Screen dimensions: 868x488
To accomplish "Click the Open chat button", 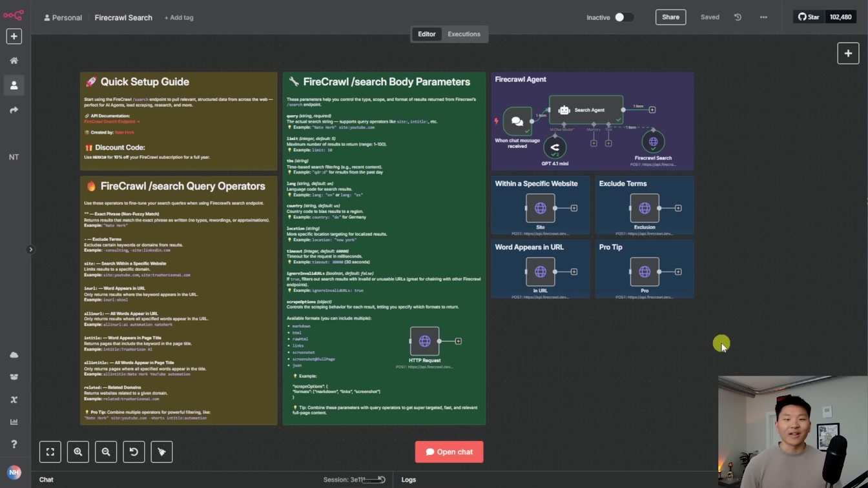I will tap(449, 452).
